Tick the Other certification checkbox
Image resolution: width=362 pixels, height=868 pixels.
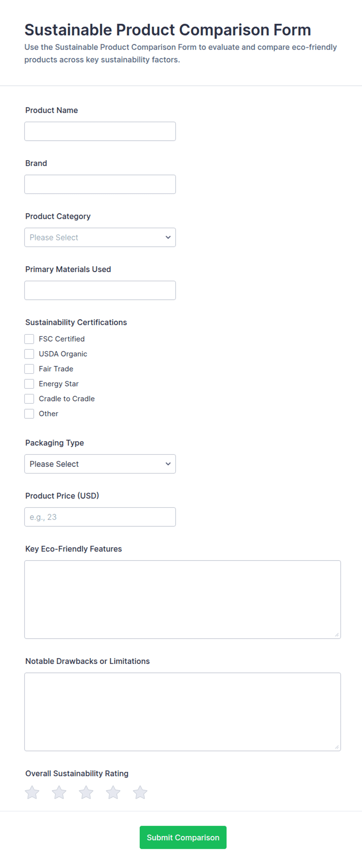coord(29,414)
